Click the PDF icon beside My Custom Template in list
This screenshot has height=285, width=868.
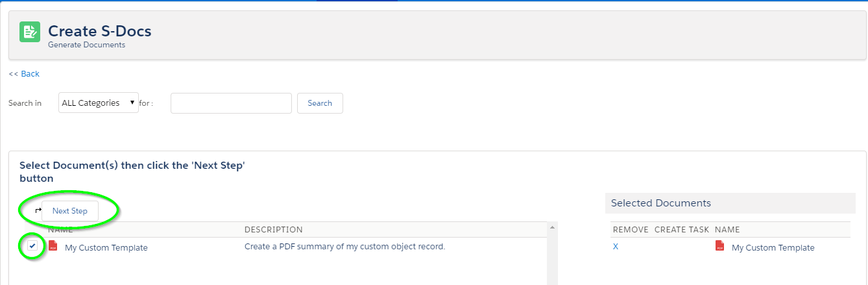[x=53, y=246]
